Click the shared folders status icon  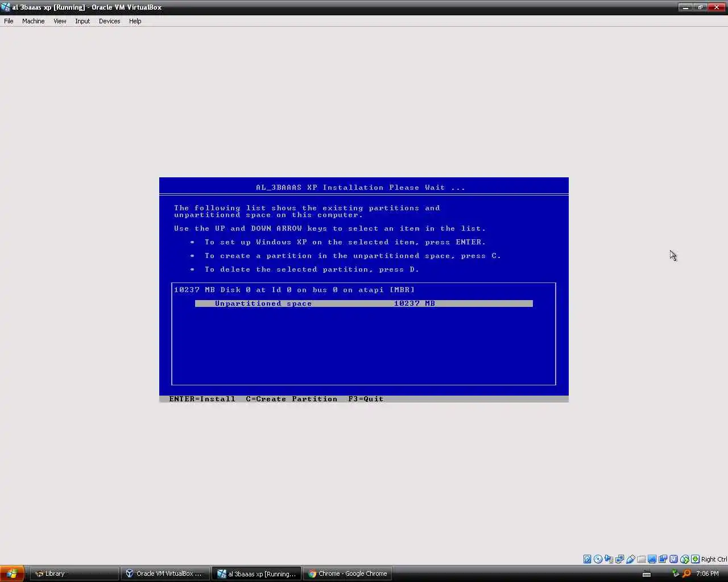tap(642, 559)
